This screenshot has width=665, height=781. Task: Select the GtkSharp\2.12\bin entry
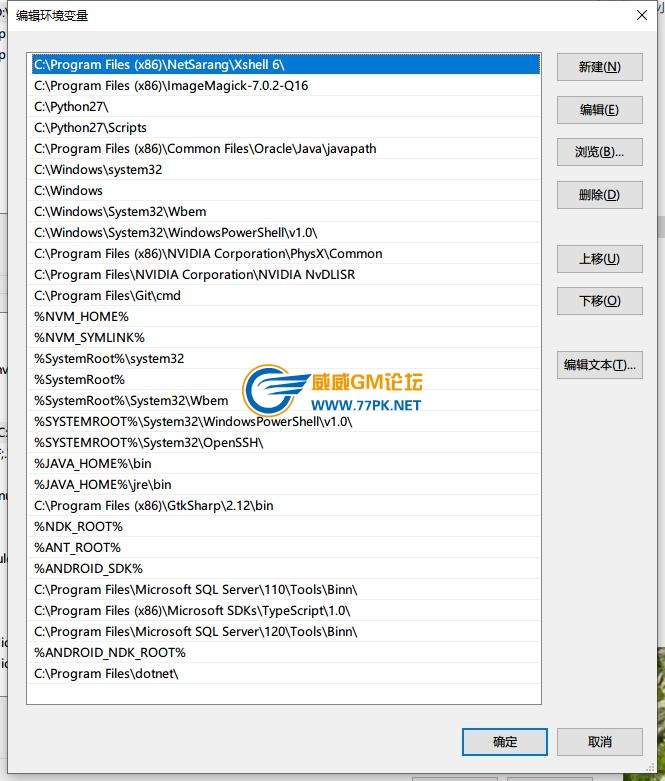(x=285, y=506)
